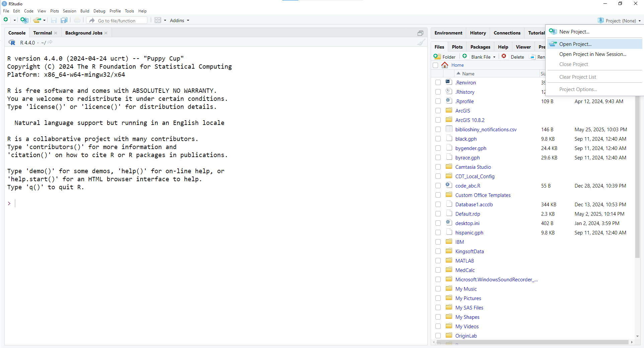Screen dimensions: 644x348
Task: Click the ArcGIS folder icon
Action: [449, 110]
